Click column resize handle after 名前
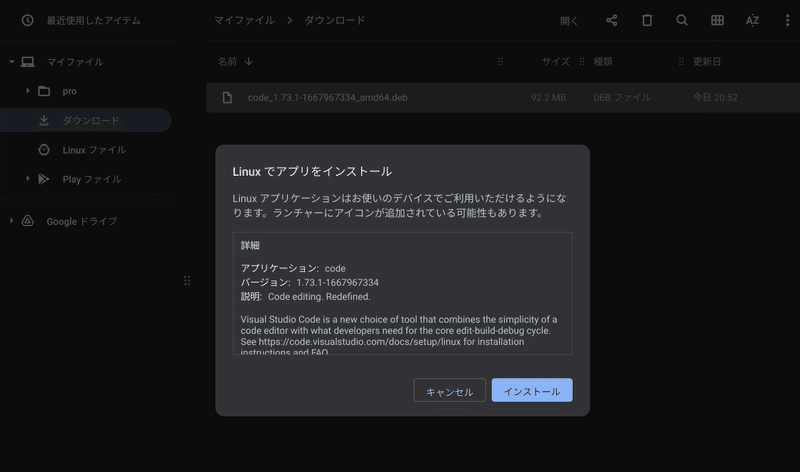 pos(501,62)
